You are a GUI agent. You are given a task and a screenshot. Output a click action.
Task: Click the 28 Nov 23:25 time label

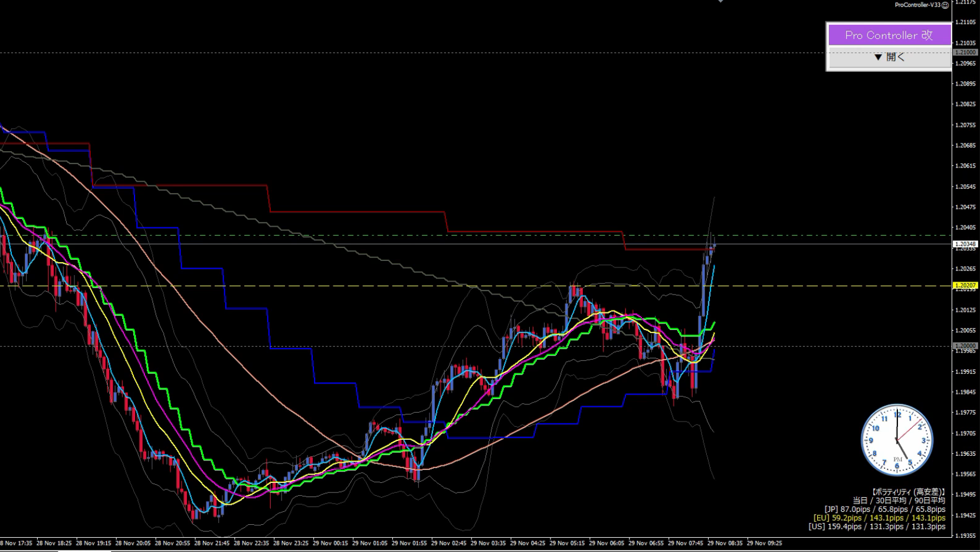[x=291, y=543]
